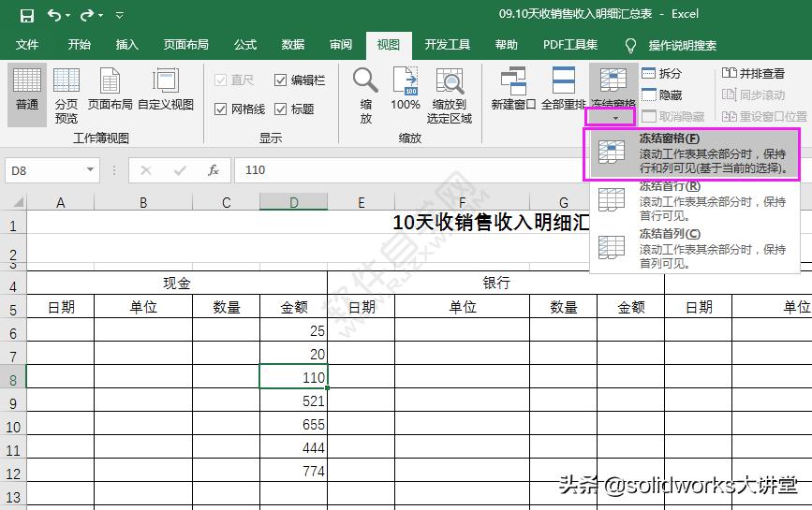The width and height of the screenshot is (812, 510).
Task: Select column A header
Action: 61,202
